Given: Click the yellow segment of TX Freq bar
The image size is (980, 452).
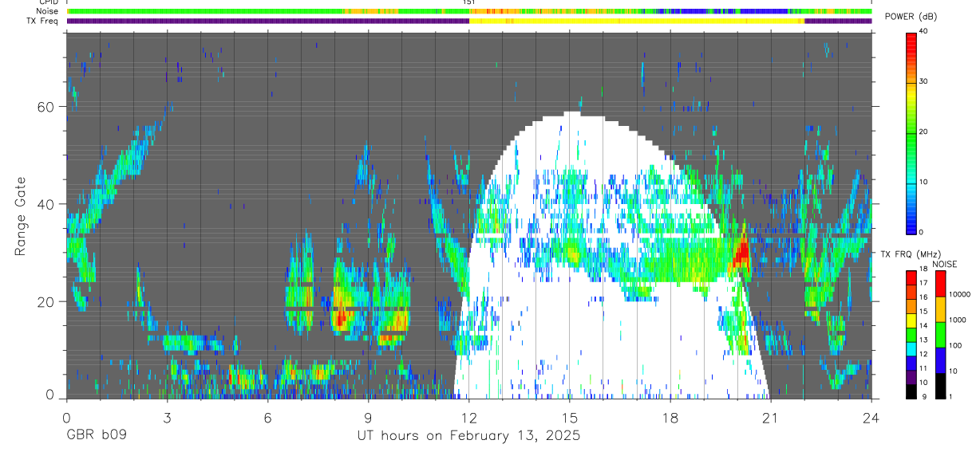Looking at the screenshot, I should click(637, 21).
